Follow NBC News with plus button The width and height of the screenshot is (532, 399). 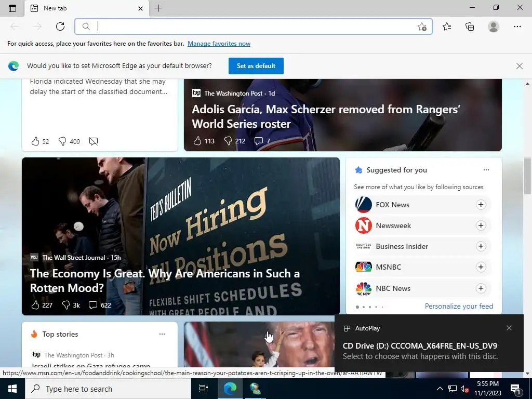coord(481,288)
